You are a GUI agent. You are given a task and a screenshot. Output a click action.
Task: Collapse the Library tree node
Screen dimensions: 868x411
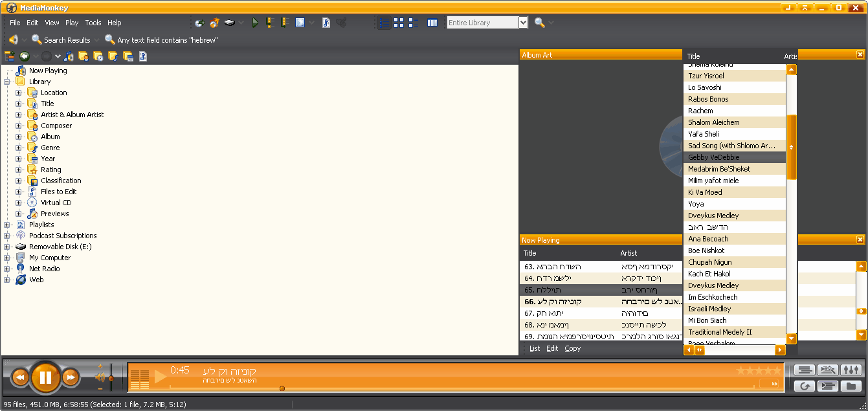(7, 82)
